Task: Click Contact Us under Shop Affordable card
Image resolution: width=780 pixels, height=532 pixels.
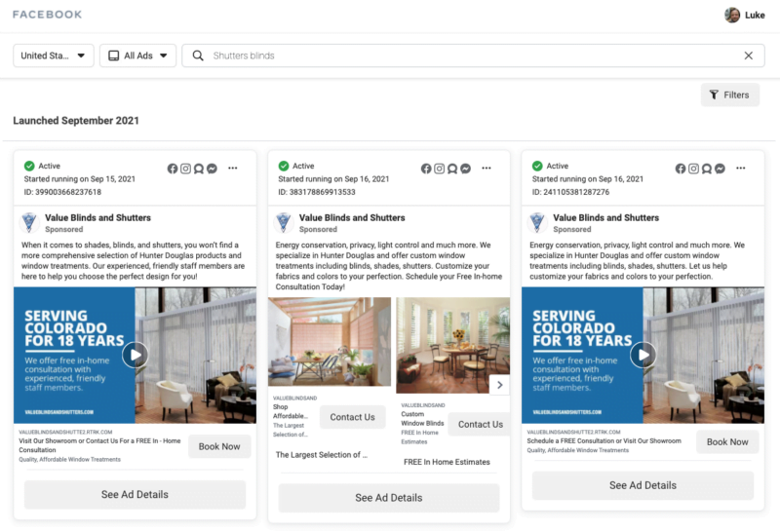Action: pyautogui.click(x=352, y=417)
